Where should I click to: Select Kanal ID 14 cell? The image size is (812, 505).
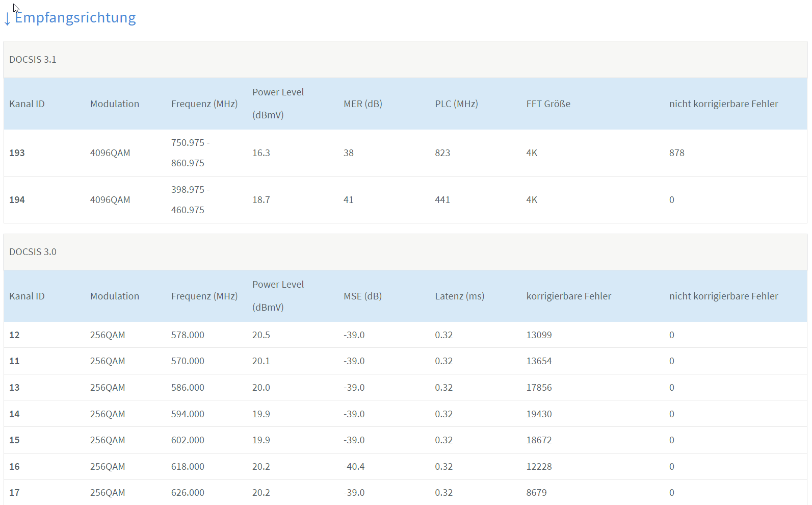[14, 414]
